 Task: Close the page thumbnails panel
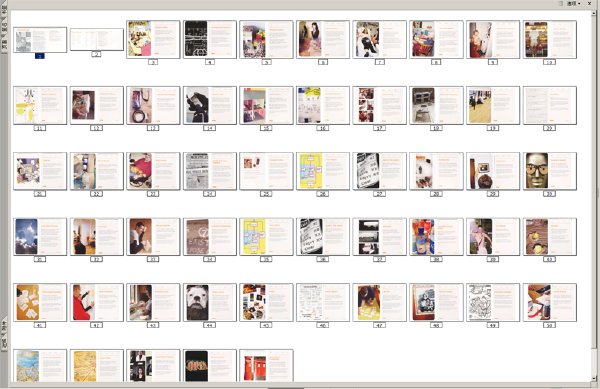pyautogui.click(x=589, y=3)
